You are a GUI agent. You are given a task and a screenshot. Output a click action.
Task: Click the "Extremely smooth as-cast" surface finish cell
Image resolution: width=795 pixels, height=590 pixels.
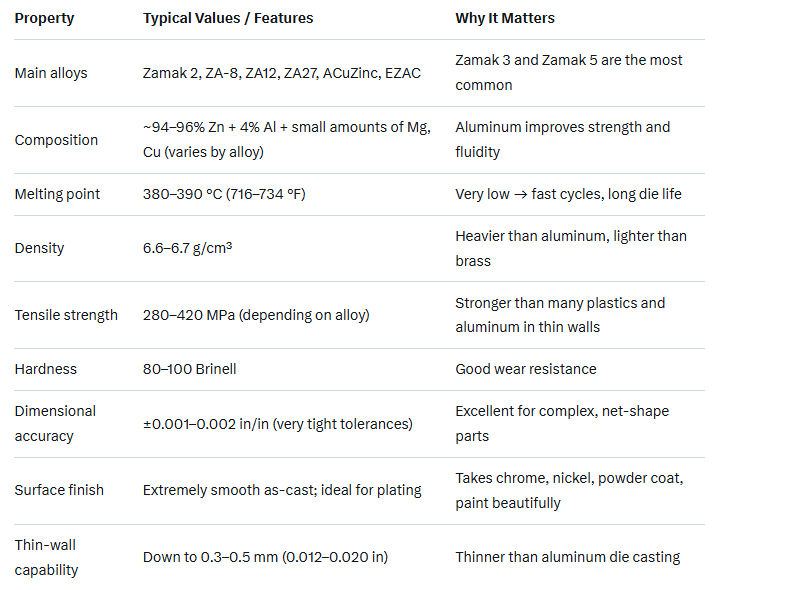[x=282, y=490]
